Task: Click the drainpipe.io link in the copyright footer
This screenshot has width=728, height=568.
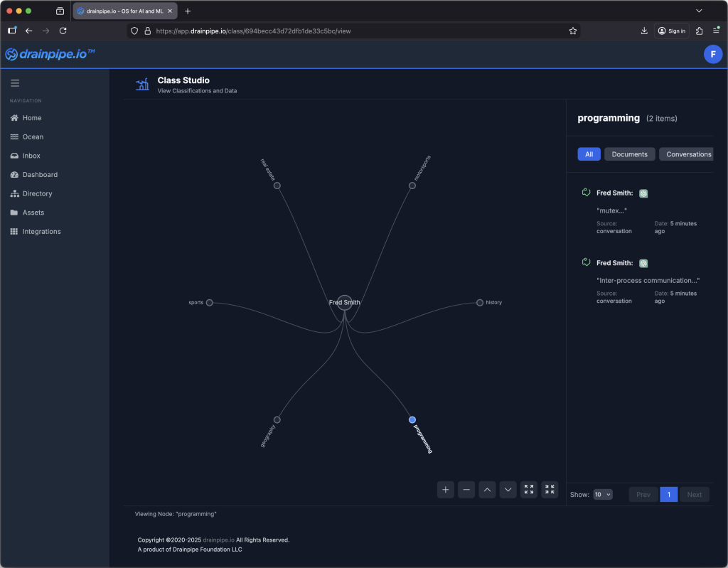Action: [x=218, y=540]
